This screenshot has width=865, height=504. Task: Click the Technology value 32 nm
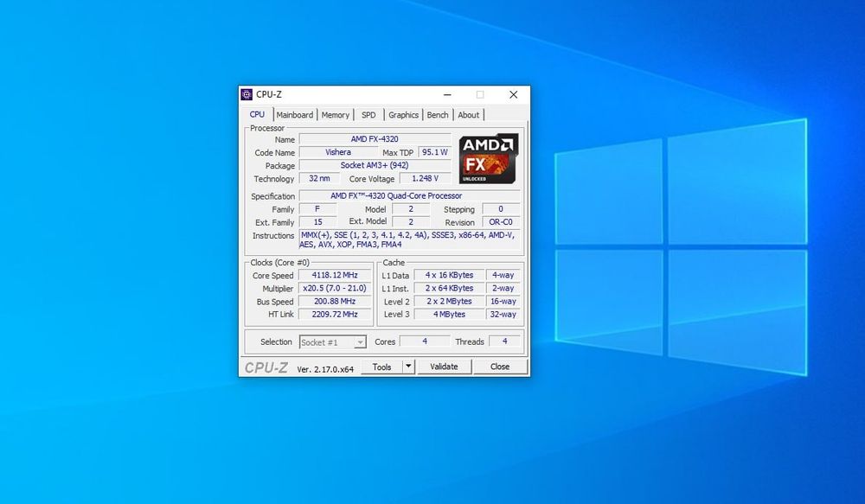pyautogui.click(x=319, y=179)
